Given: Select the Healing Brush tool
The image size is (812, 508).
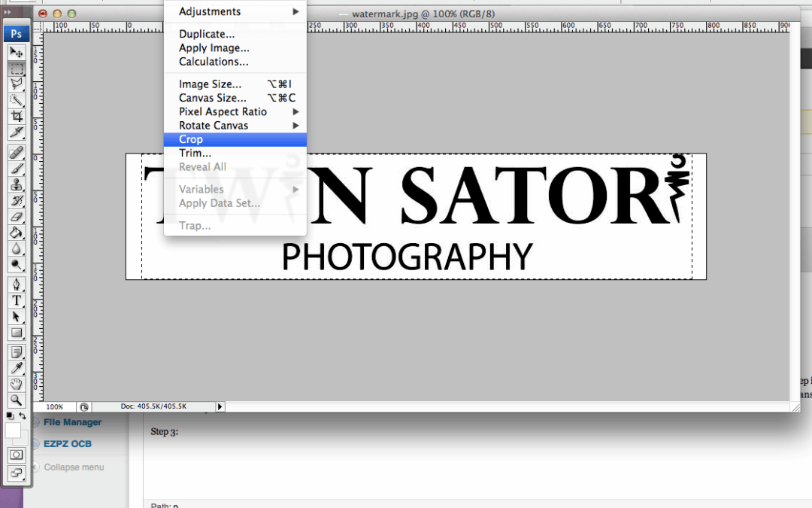Looking at the screenshot, I should click(x=17, y=152).
